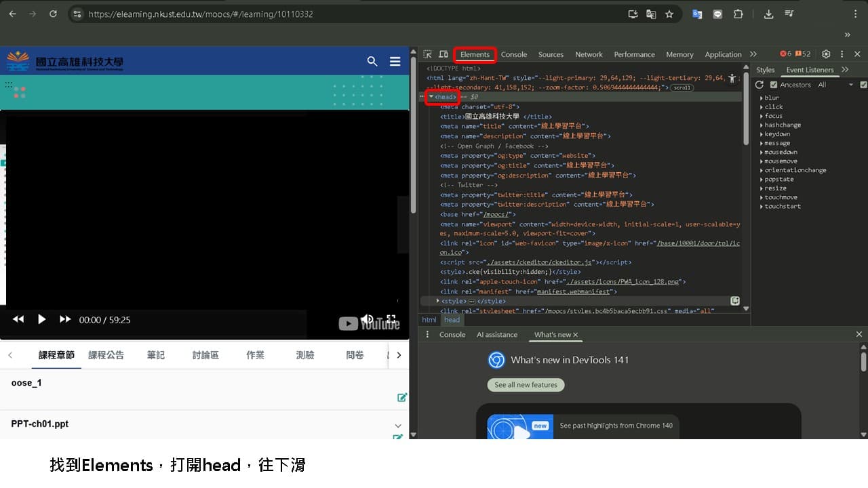Open the Application panel tab
The height and width of the screenshot is (488, 868).
[x=723, y=54]
